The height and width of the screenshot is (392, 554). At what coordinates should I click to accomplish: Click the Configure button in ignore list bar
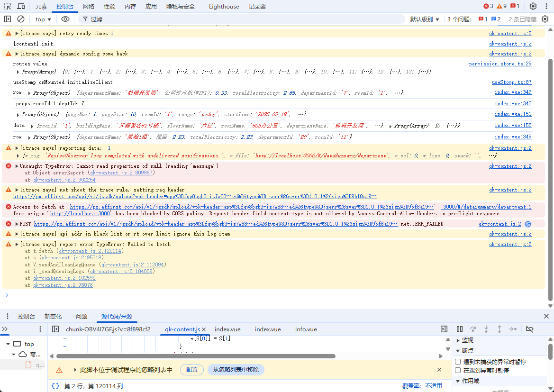(x=192, y=370)
